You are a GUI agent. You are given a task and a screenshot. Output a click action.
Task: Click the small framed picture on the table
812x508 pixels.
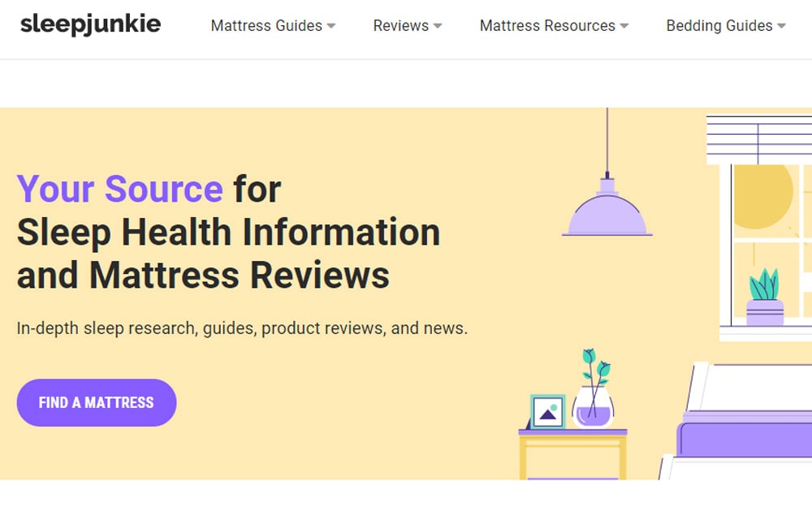click(x=546, y=411)
